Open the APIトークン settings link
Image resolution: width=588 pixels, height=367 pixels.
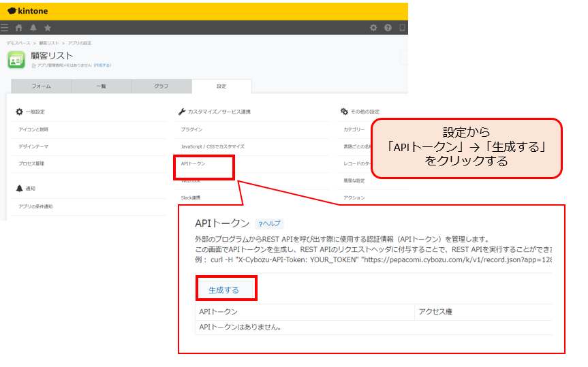[x=193, y=164]
